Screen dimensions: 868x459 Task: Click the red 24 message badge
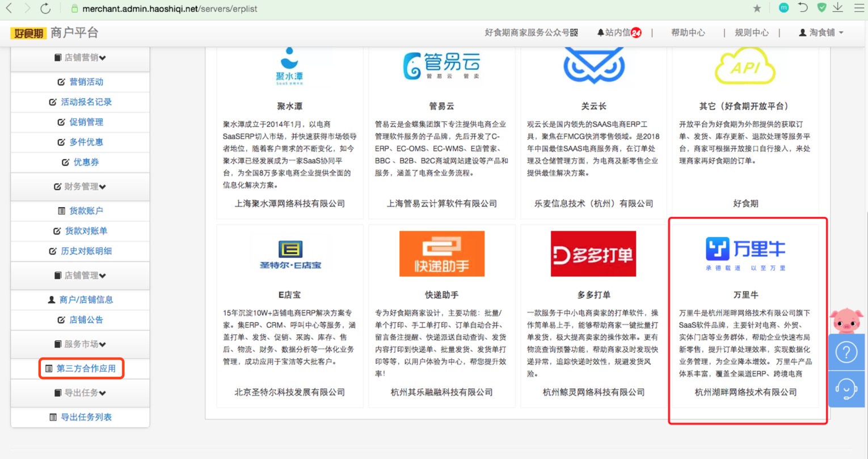coord(637,32)
